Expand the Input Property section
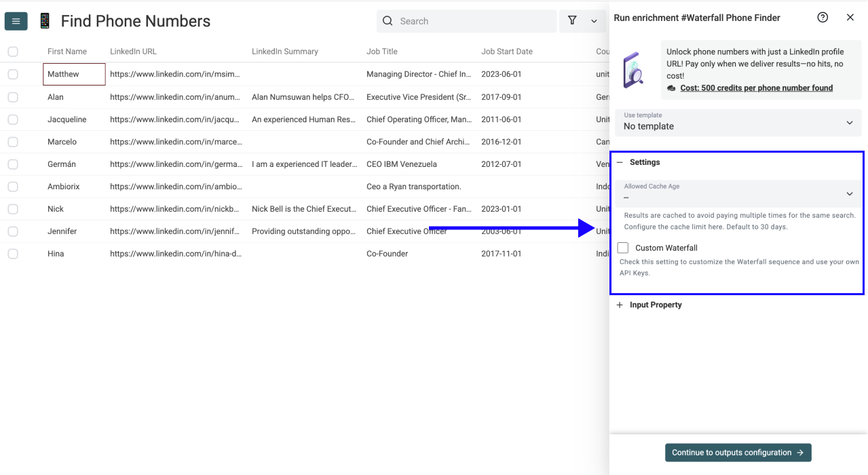 click(x=620, y=305)
